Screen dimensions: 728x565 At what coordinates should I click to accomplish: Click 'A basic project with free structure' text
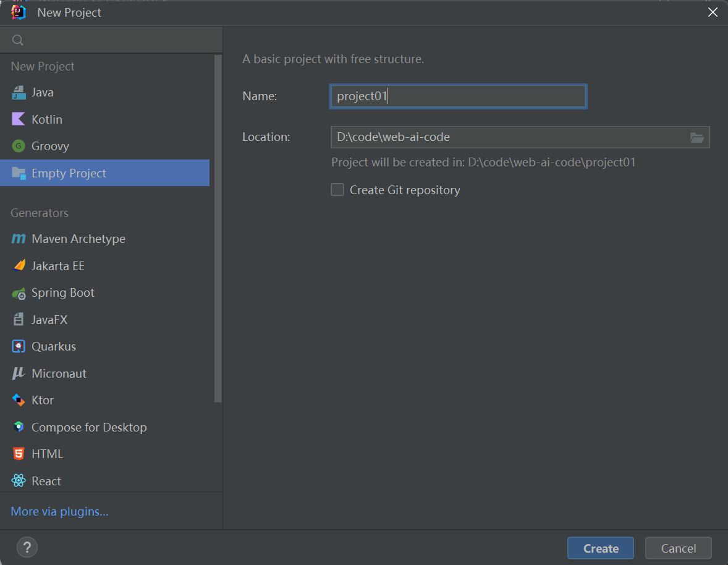point(333,59)
